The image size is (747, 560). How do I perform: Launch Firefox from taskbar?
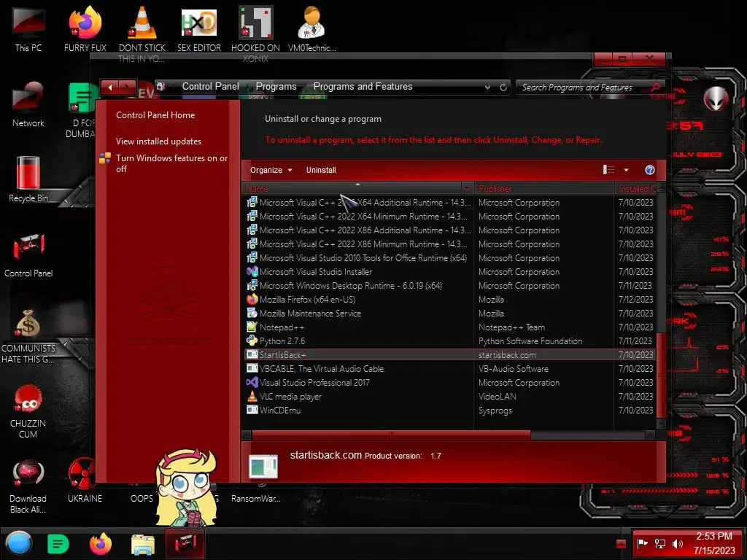point(101,544)
